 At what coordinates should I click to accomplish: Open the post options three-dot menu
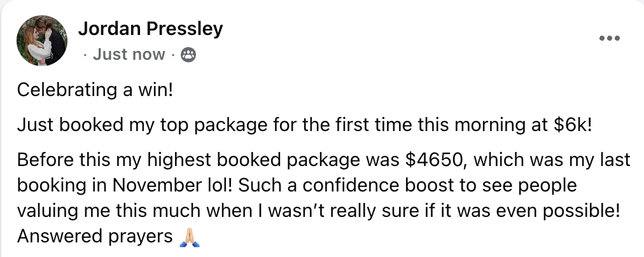[610, 39]
